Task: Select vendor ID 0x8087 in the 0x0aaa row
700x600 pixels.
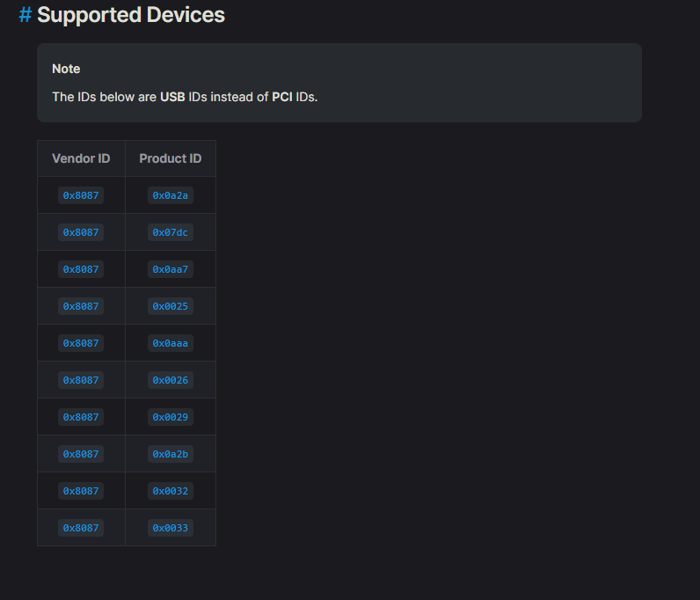Action: tap(81, 343)
